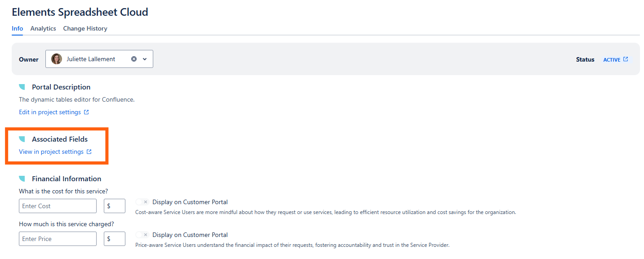
Task: Open the Owner dropdown chevron
Action: click(x=145, y=59)
